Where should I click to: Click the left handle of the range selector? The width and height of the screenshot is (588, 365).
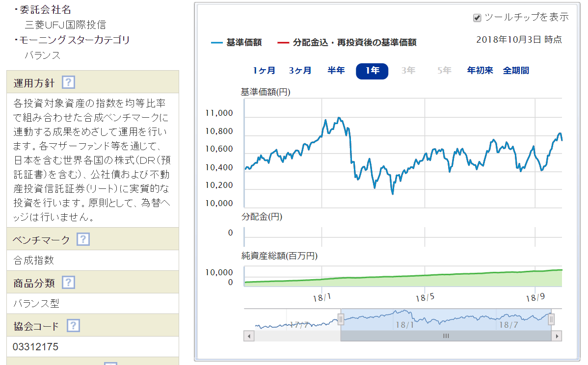click(340, 319)
